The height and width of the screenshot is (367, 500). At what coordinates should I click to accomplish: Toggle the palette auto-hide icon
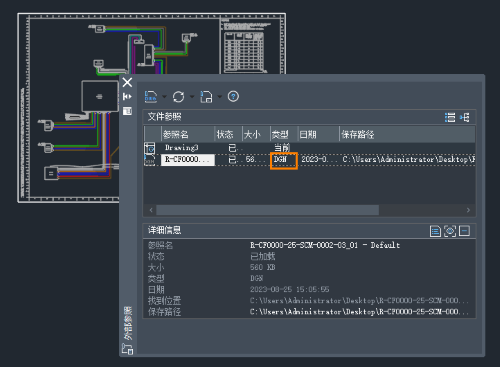click(x=127, y=97)
